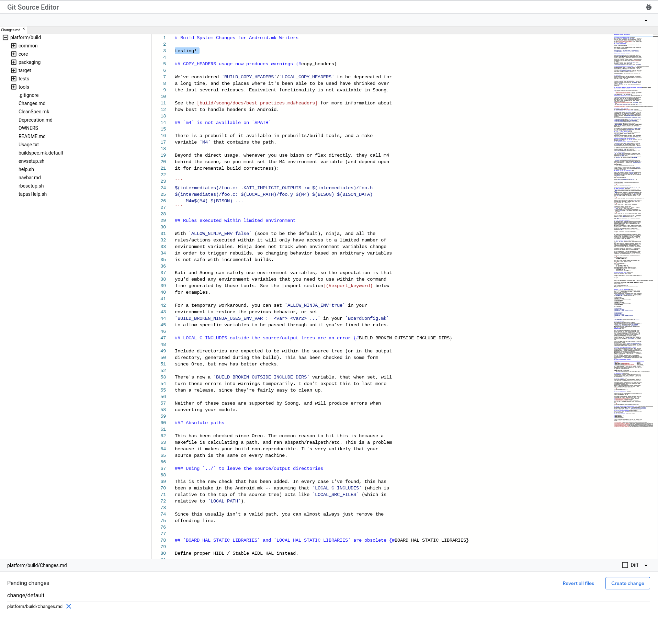Click the Revert all files button
The width and height of the screenshot is (658, 644).
point(578,583)
